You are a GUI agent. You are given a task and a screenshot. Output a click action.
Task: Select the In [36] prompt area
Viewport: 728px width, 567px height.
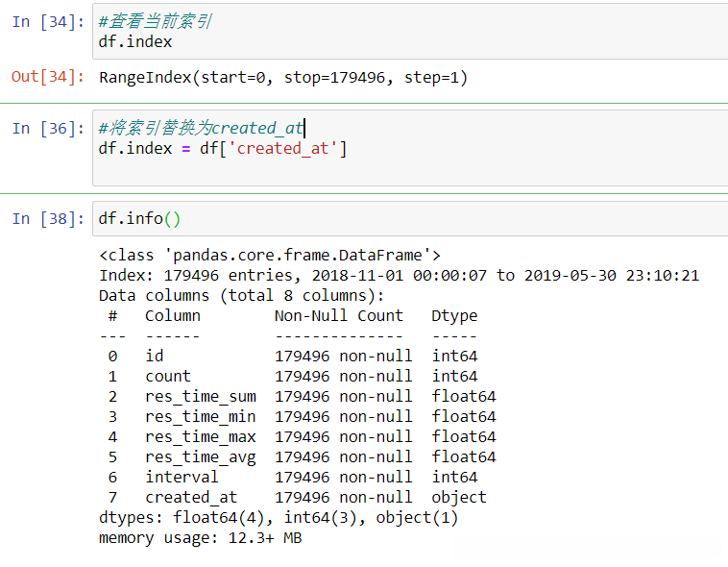click(x=43, y=128)
